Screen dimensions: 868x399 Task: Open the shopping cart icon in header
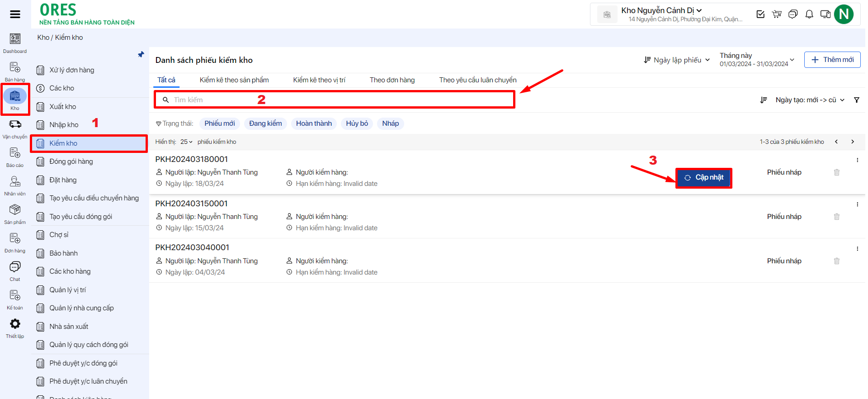tap(777, 14)
